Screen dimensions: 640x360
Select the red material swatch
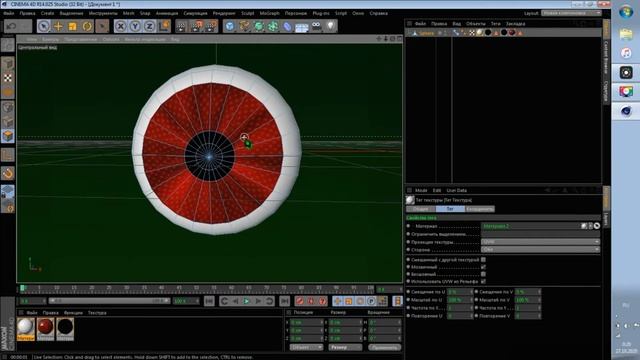[x=45, y=329]
